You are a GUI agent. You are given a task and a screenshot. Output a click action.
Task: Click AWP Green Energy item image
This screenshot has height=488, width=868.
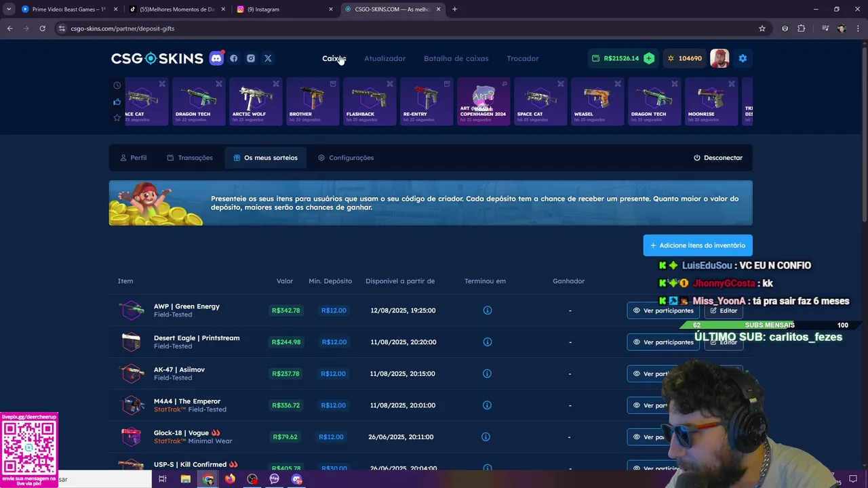132,310
